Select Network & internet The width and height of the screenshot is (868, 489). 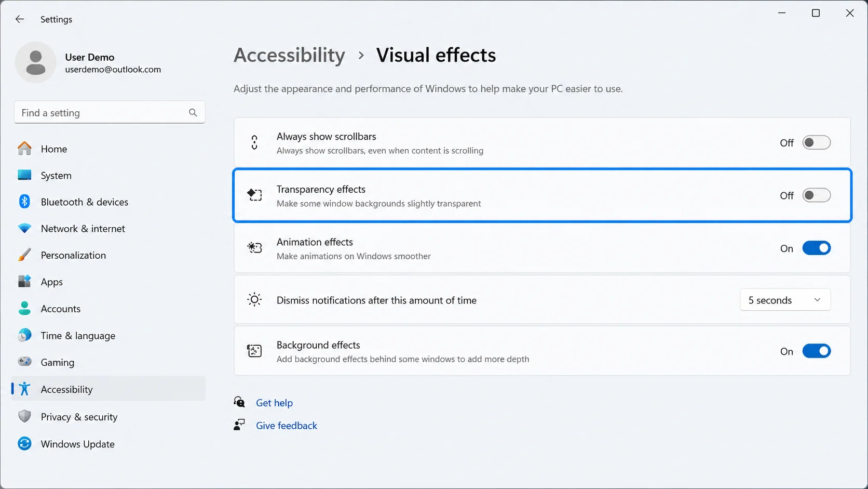pyautogui.click(x=108, y=228)
